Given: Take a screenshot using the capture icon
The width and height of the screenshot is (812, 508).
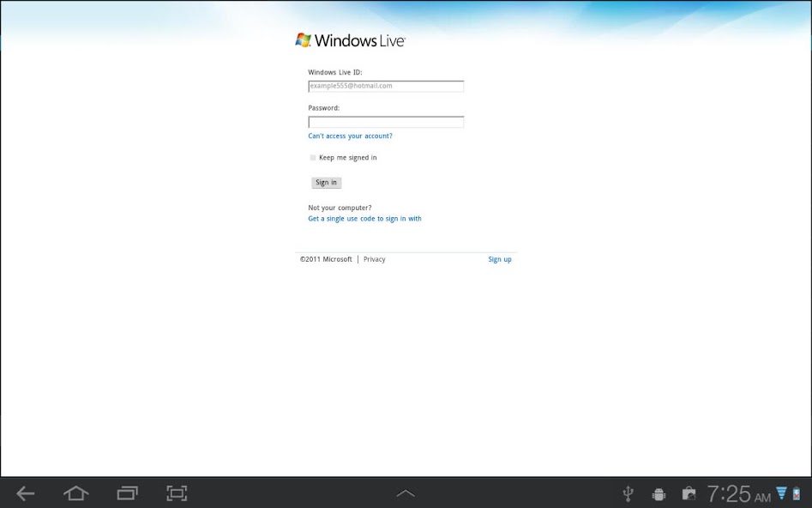Looking at the screenshot, I should [177, 493].
